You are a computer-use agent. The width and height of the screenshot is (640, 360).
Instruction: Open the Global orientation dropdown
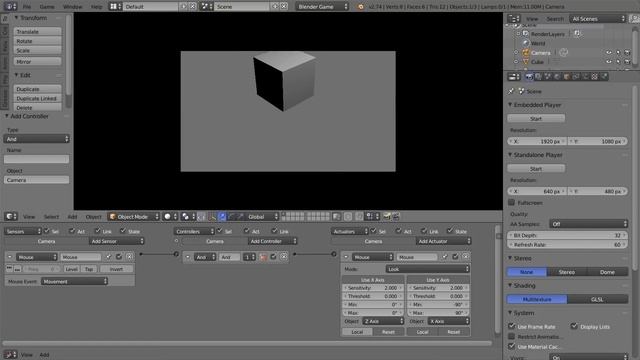pos(262,217)
